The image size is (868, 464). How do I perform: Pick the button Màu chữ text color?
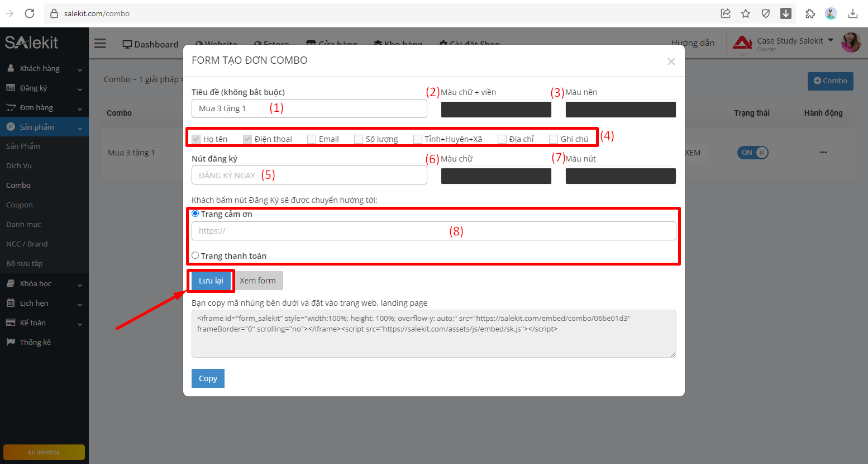(x=496, y=176)
